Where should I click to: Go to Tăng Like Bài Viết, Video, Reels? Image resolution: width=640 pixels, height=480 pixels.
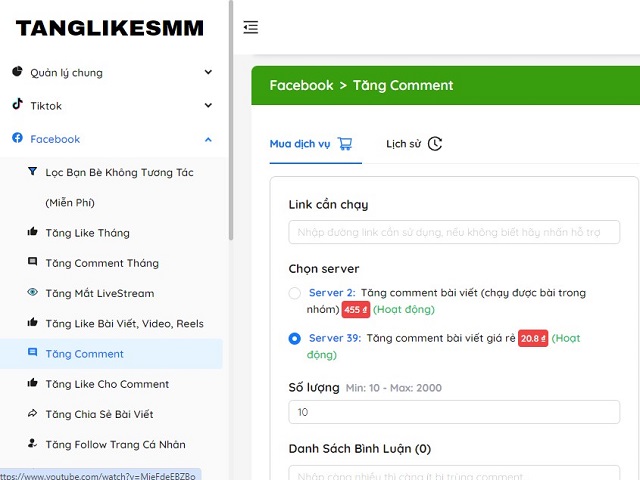coord(124,324)
